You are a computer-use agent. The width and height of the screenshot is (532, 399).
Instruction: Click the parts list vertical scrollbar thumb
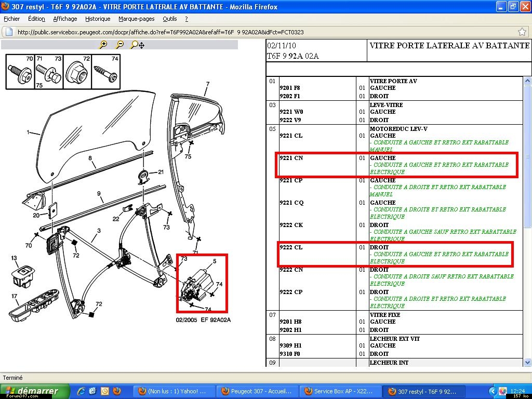point(527,156)
